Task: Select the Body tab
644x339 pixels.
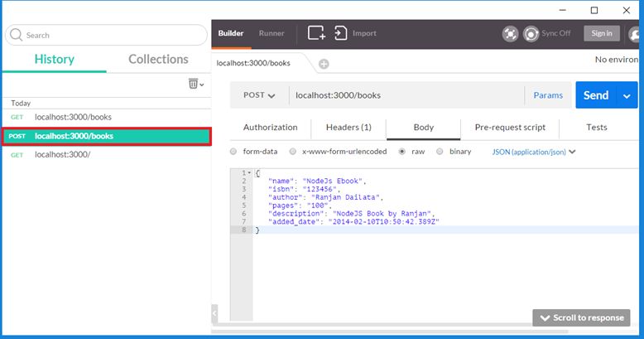Action: click(424, 128)
